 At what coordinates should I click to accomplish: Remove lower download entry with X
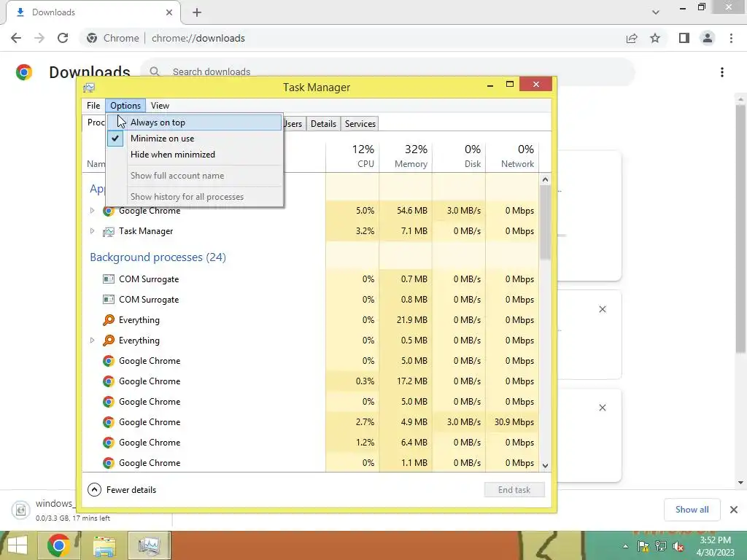point(602,408)
